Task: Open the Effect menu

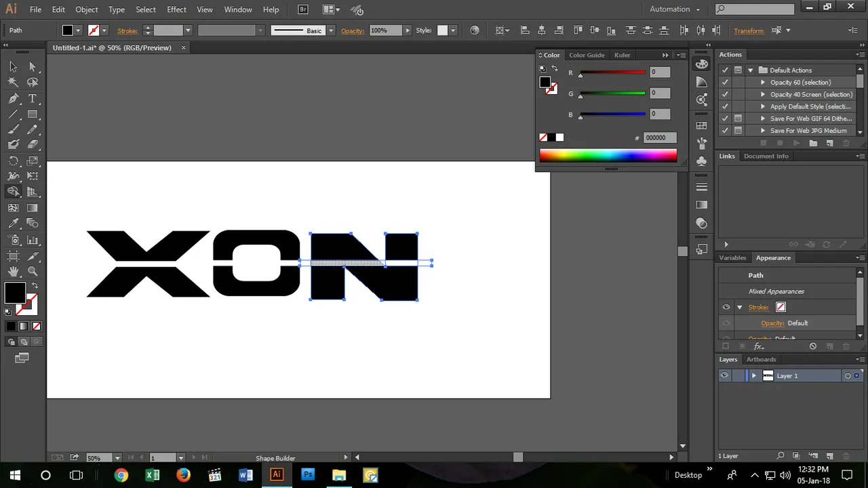Action: [176, 9]
